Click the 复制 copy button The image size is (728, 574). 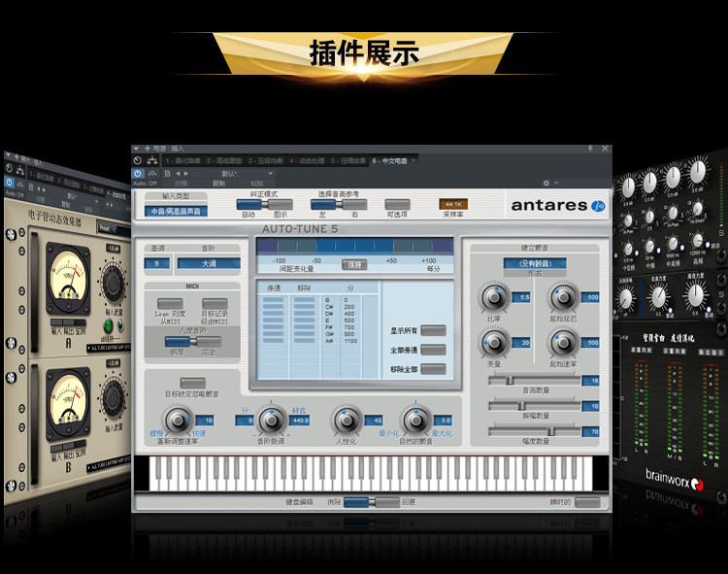pos(218,183)
